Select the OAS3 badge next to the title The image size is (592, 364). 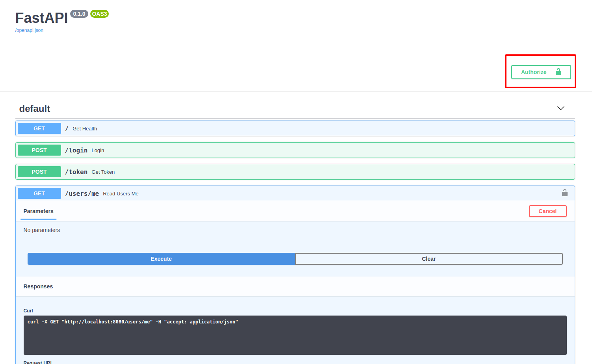(99, 14)
